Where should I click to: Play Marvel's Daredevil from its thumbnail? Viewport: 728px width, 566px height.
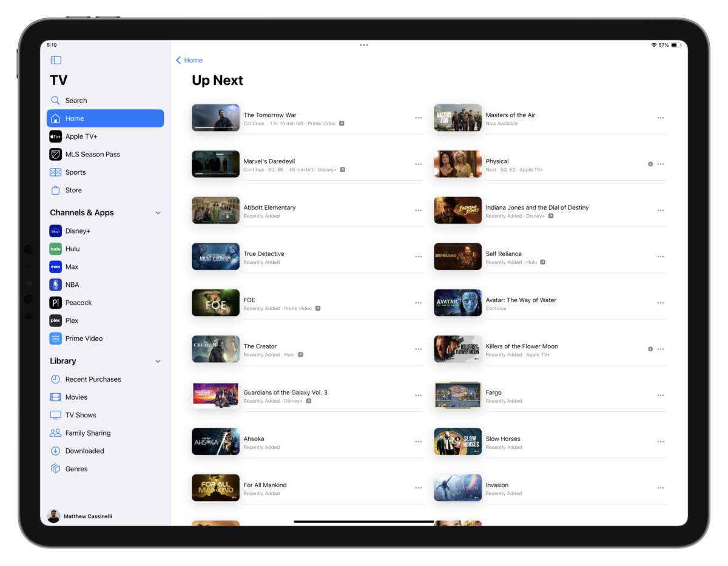(215, 164)
